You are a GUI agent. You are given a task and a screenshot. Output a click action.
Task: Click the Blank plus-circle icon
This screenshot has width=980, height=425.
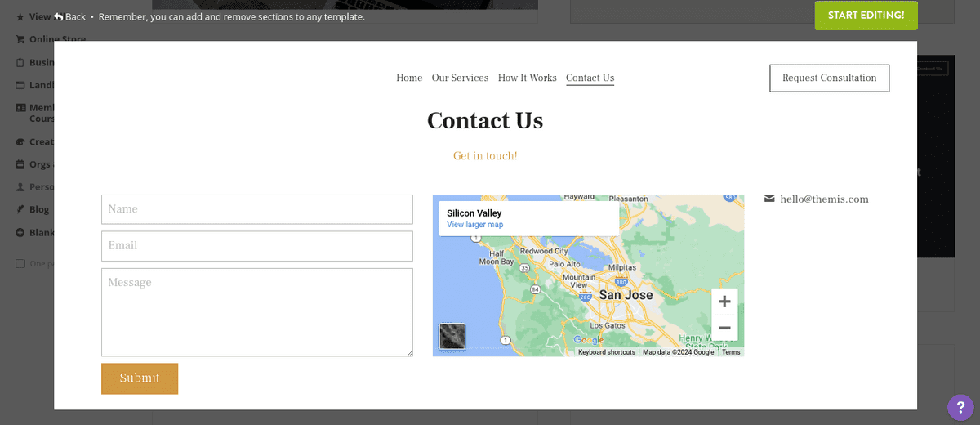tap(20, 232)
